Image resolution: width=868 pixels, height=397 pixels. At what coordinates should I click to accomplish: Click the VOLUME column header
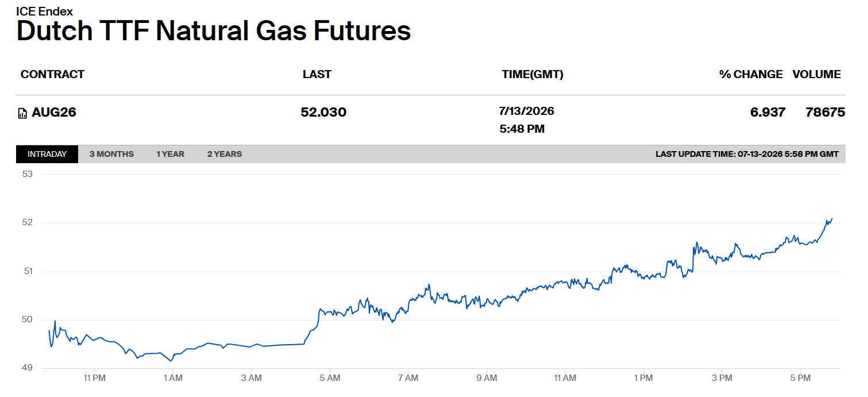coord(817,74)
